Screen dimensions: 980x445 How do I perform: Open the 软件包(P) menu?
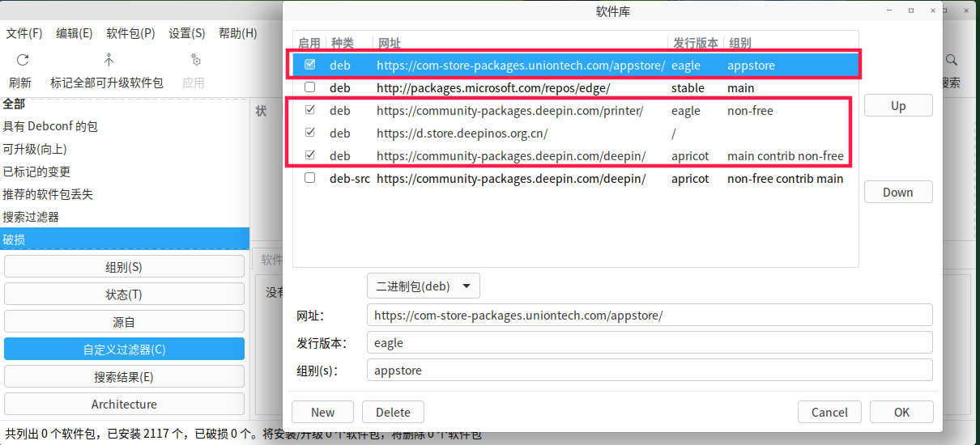[x=130, y=33]
